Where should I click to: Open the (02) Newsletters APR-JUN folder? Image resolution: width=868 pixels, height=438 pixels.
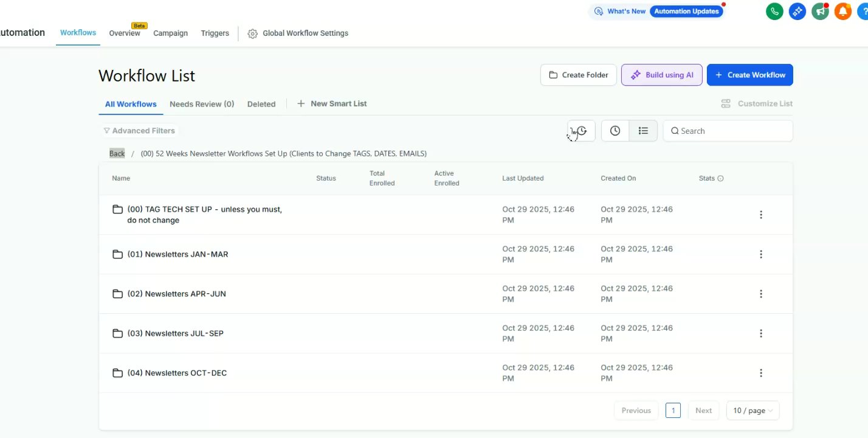[176, 294]
